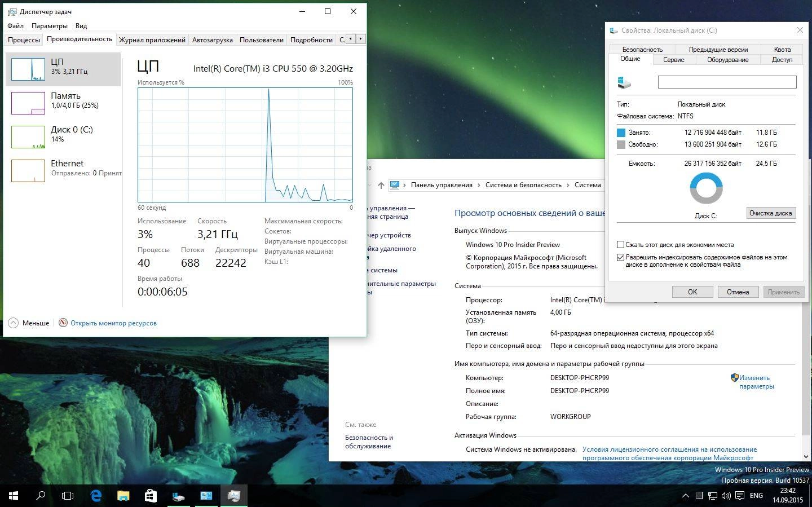Open File Explorer from taskbar
This screenshot has width=812, height=507.
(123, 496)
